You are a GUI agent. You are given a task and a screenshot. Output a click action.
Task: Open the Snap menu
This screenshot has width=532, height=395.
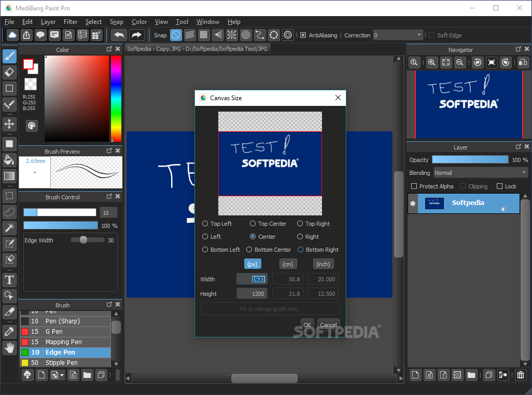pos(116,22)
